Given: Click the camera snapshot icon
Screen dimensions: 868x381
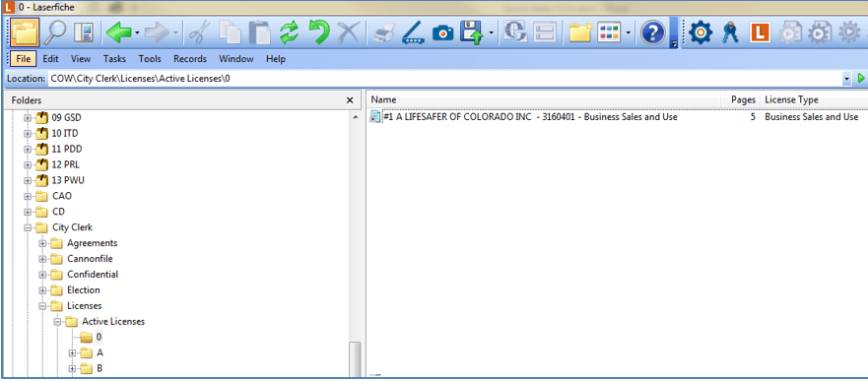Looking at the screenshot, I should (x=442, y=33).
